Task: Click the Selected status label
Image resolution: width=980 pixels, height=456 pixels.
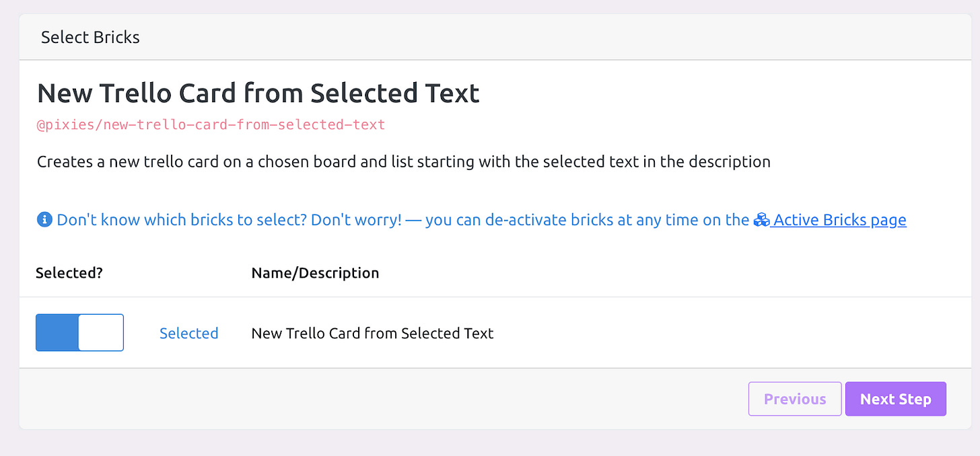Action: (189, 333)
